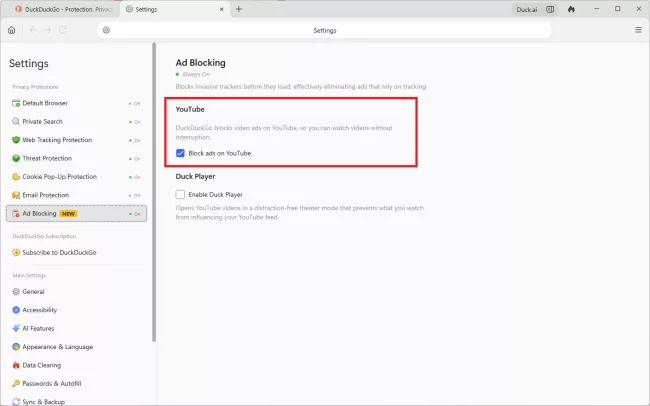650x406 pixels.
Task: Open AI Features settings
Action: (76, 328)
